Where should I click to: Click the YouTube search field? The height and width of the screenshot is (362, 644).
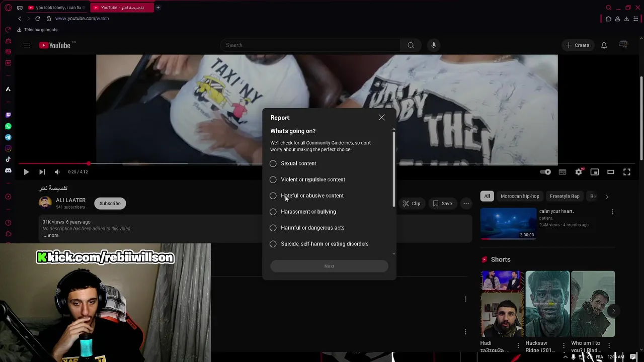[310, 45]
